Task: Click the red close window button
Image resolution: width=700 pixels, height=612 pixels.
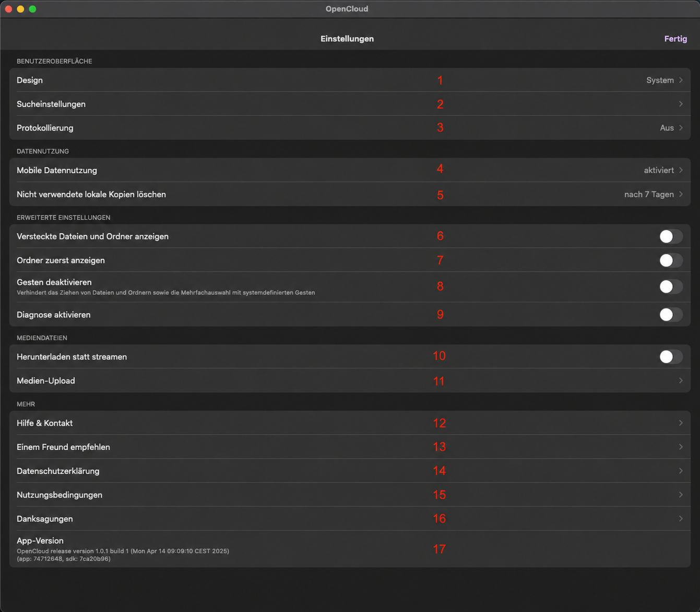Action: tap(8, 9)
